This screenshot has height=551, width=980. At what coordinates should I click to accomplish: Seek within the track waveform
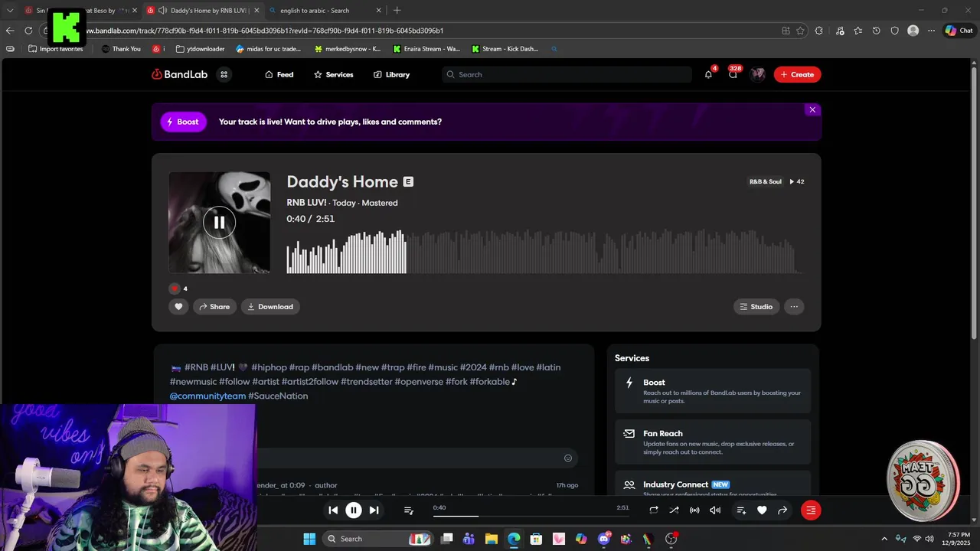tap(544, 252)
